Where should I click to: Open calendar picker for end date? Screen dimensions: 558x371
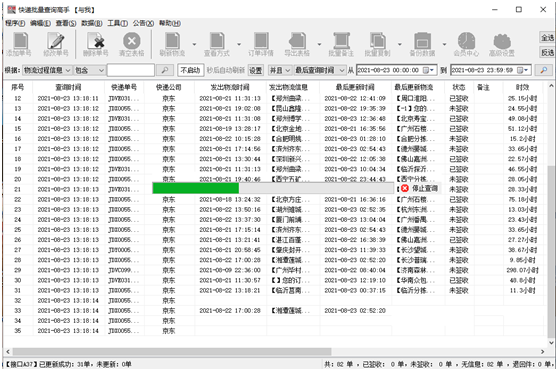[x=522, y=70]
